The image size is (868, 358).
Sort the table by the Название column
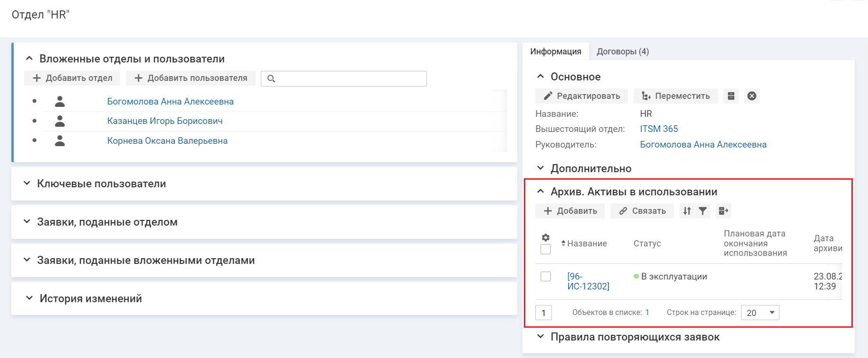tap(586, 244)
